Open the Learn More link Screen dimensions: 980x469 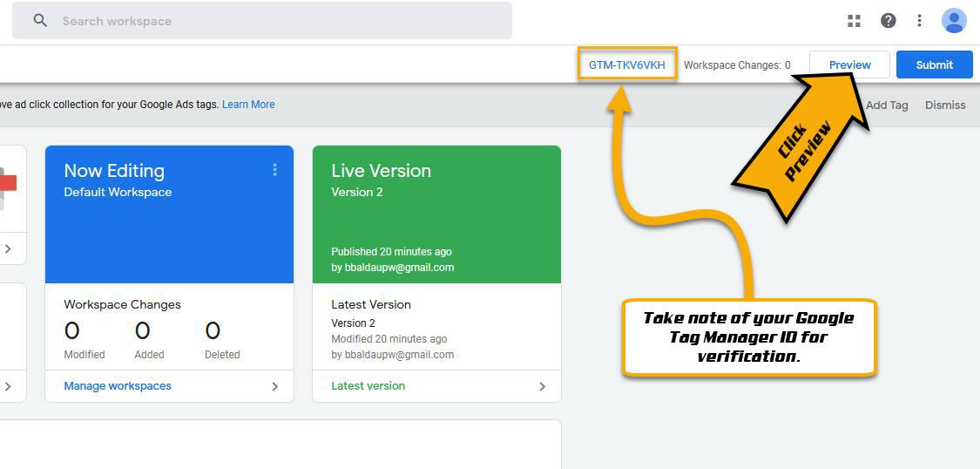pos(248,105)
